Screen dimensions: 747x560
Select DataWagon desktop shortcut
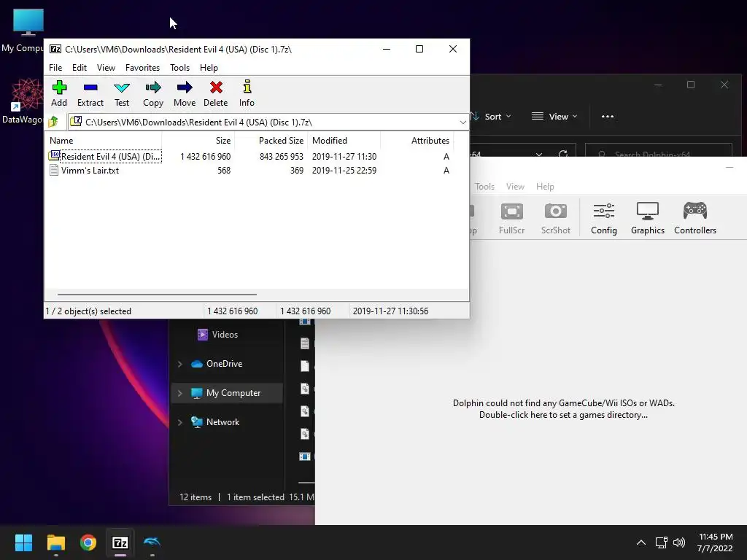click(22, 101)
